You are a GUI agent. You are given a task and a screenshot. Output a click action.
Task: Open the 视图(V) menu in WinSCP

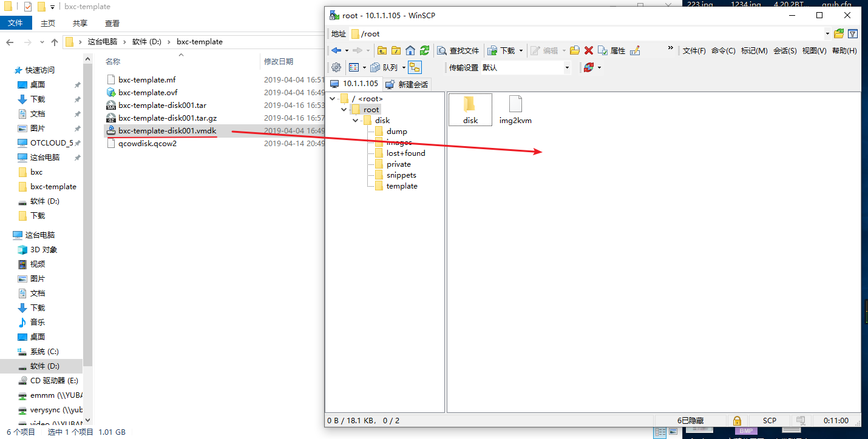click(x=815, y=51)
